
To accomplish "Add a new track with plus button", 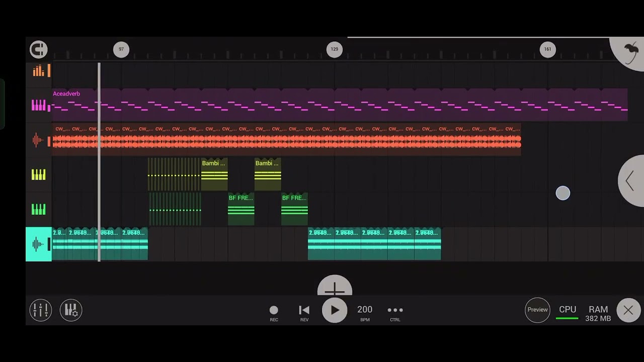I will tap(335, 286).
